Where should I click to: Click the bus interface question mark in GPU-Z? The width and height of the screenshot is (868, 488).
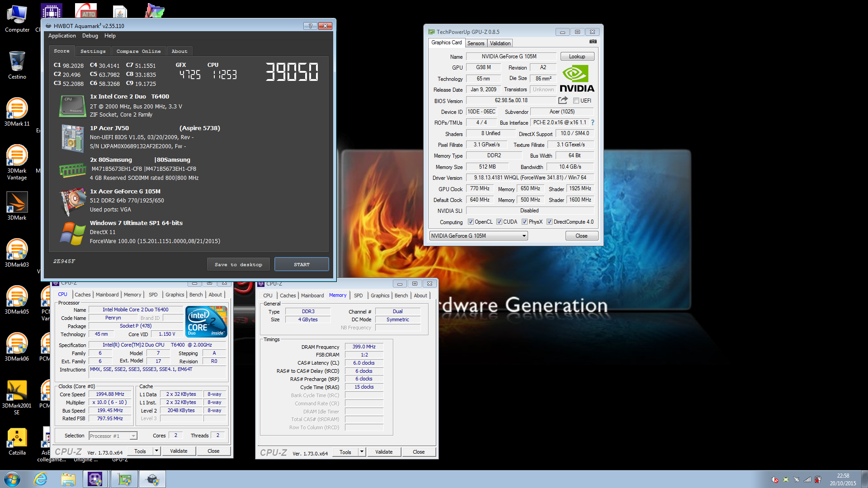592,122
